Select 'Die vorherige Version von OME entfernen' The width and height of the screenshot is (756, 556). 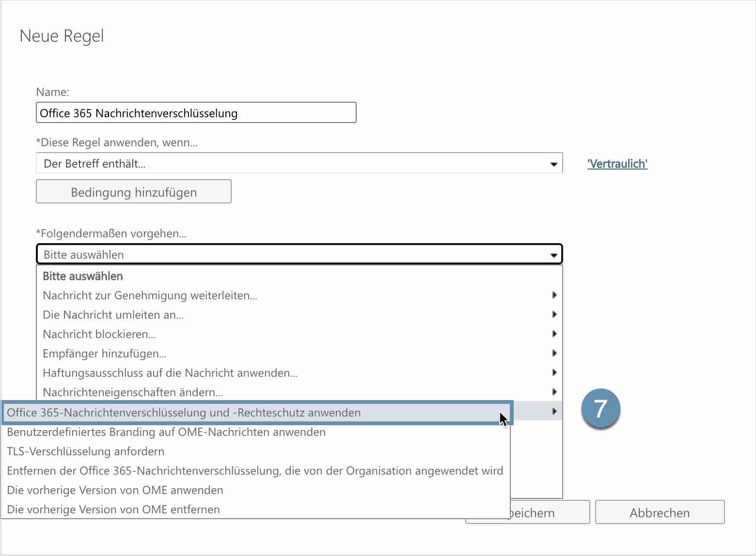click(256, 510)
